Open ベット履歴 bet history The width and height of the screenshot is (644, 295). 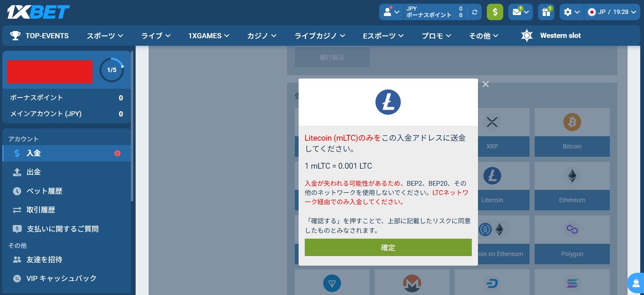click(67, 191)
